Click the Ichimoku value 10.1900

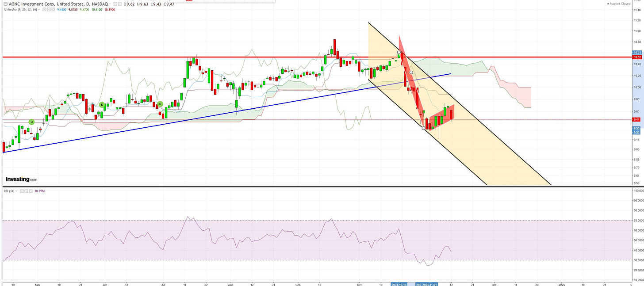coord(109,9)
